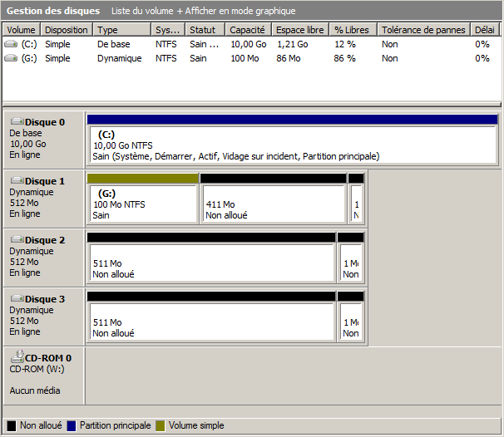Click the olive Volume simple legend swatch
Viewport: 504px width, 437px height.
click(161, 425)
